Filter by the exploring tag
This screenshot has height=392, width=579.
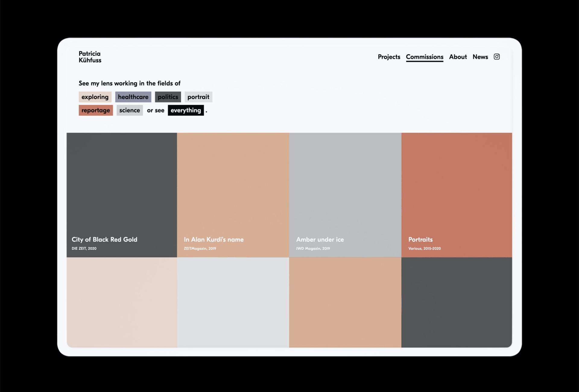point(95,97)
